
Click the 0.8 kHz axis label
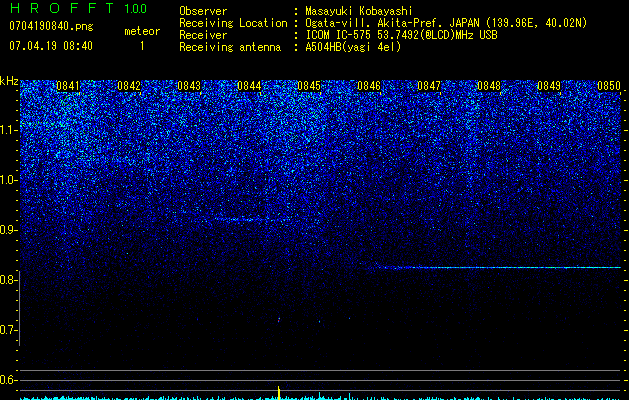tap(8, 280)
